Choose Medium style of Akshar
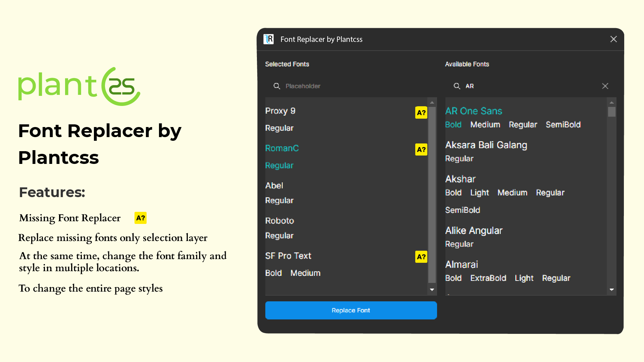Viewport: 644px width, 362px height. 512,193
